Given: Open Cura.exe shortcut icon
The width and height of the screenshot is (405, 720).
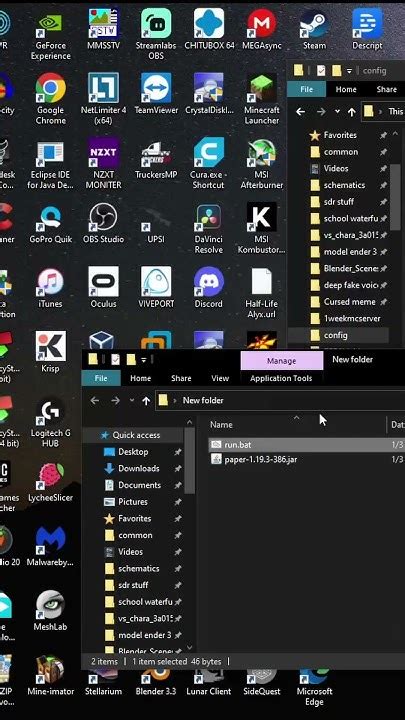Looking at the screenshot, I should 209,164.
